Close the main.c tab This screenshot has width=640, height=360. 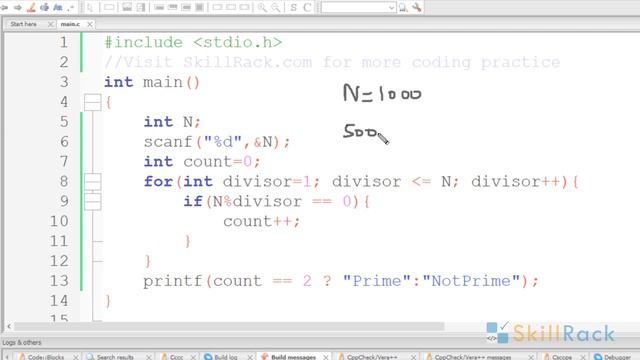pyautogui.click(x=89, y=24)
